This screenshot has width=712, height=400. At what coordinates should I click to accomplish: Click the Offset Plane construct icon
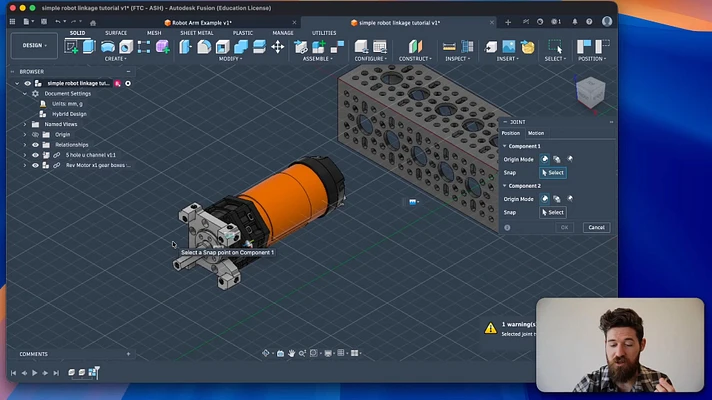click(415, 46)
